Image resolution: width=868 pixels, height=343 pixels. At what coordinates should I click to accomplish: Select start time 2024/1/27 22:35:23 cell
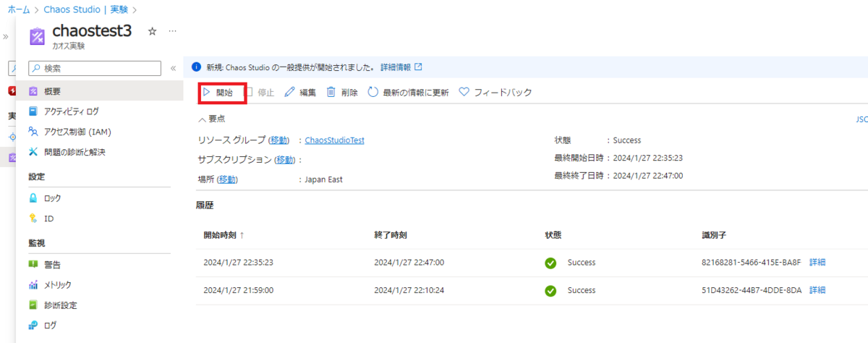238,262
